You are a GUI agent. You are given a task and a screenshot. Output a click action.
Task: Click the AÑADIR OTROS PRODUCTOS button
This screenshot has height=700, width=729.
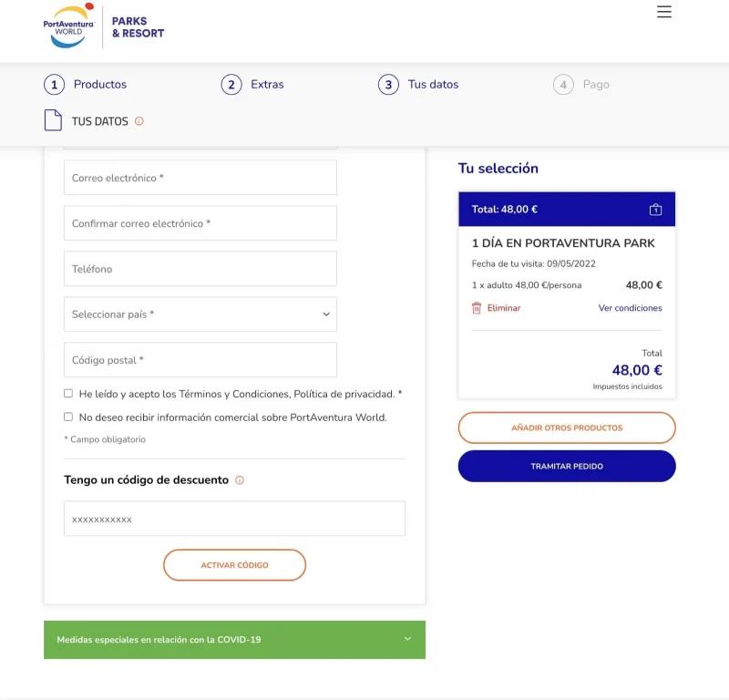pos(567,427)
